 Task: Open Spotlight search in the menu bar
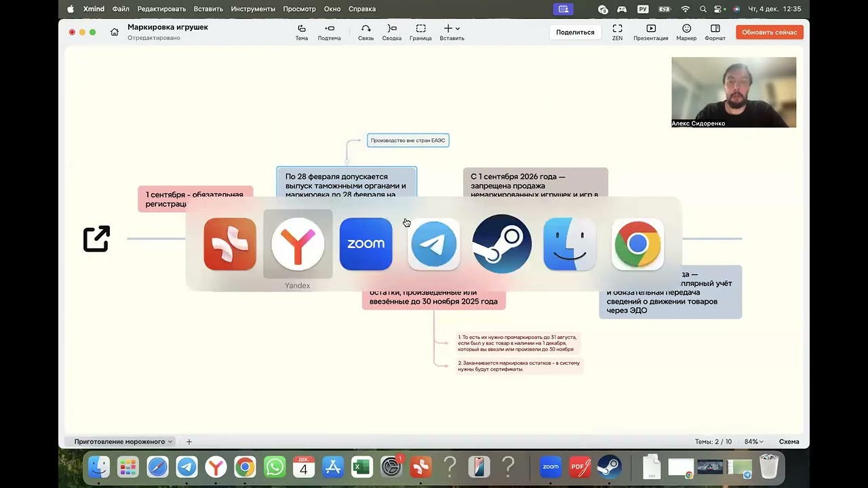click(703, 9)
